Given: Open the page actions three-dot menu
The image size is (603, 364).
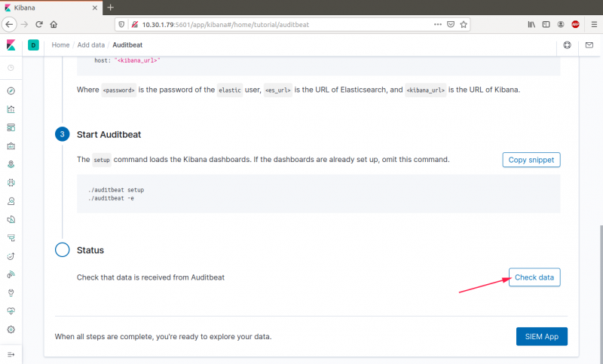Looking at the screenshot, I should [438, 24].
